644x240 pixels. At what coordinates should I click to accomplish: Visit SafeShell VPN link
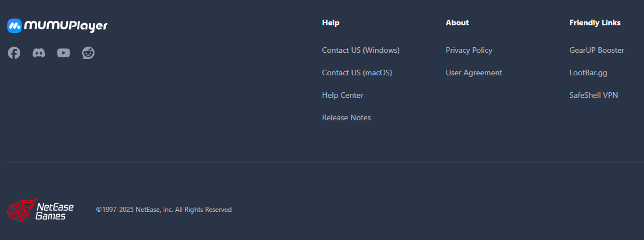coord(593,95)
